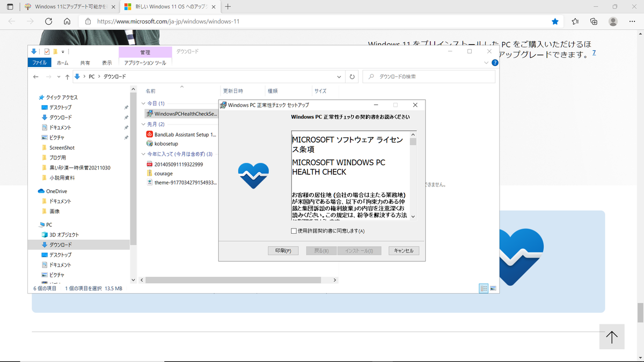Select PDF file 201405091119322999
Viewport: 644px width, 362px height.
(x=174, y=164)
